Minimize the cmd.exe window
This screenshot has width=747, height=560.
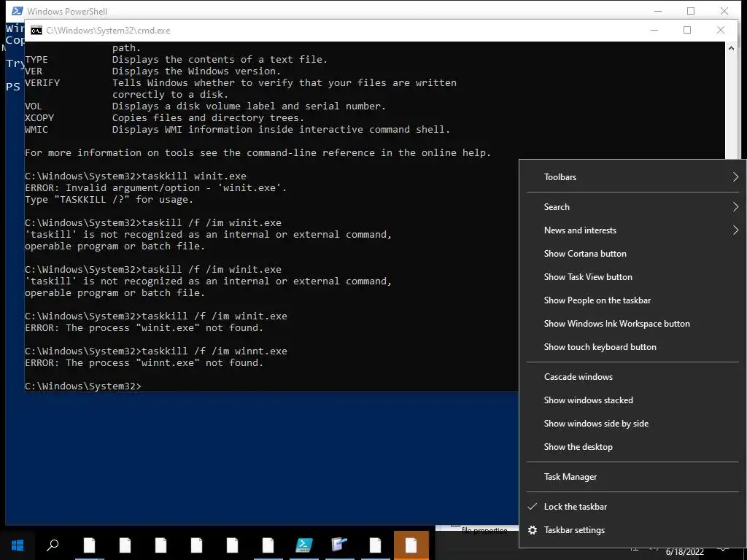point(654,30)
